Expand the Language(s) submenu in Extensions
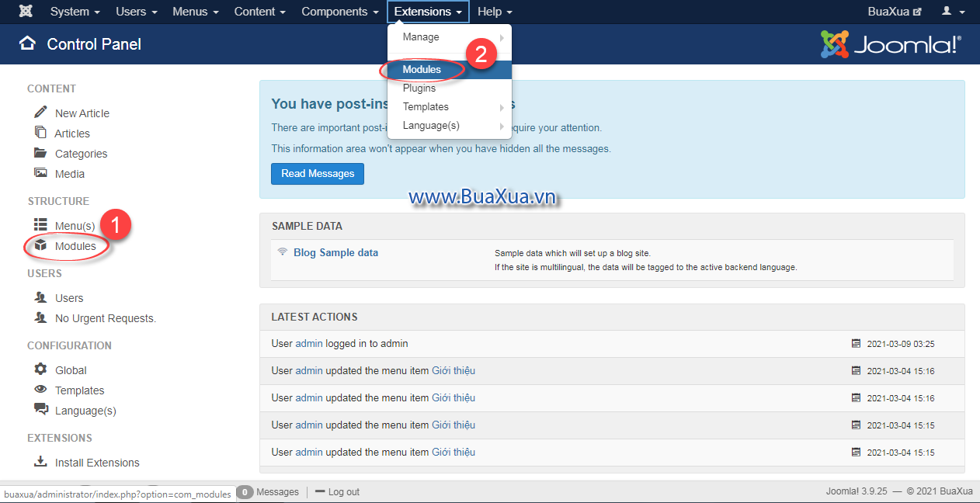This screenshot has width=980, height=503. tap(450, 126)
